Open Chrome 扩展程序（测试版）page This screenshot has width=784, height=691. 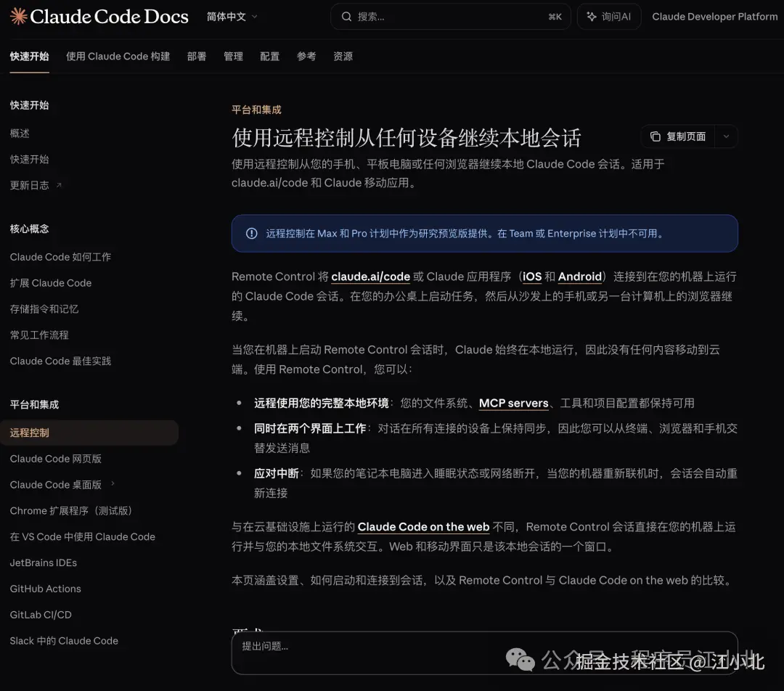71,510
